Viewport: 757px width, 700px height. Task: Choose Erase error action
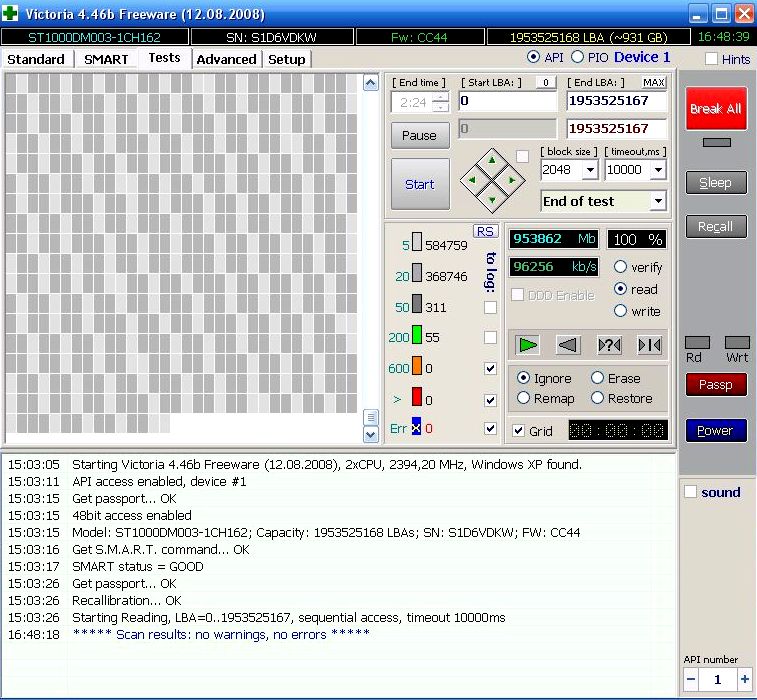pos(597,378)
